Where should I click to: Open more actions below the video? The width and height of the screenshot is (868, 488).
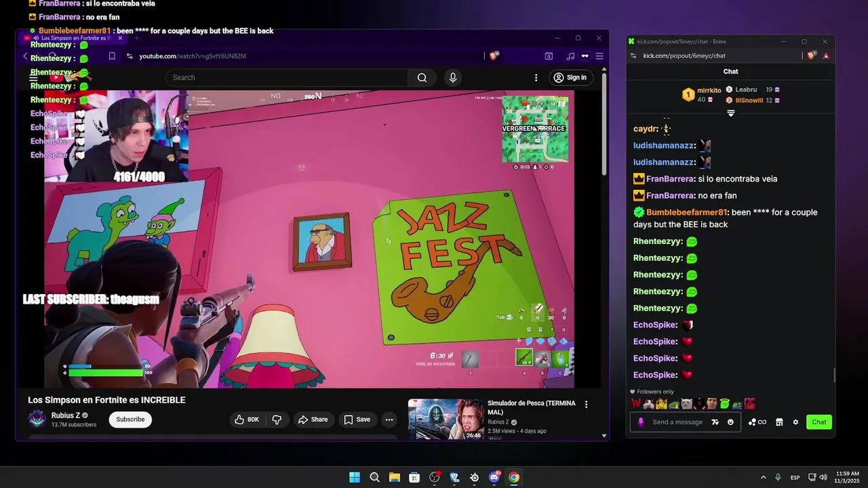(389, 420)
